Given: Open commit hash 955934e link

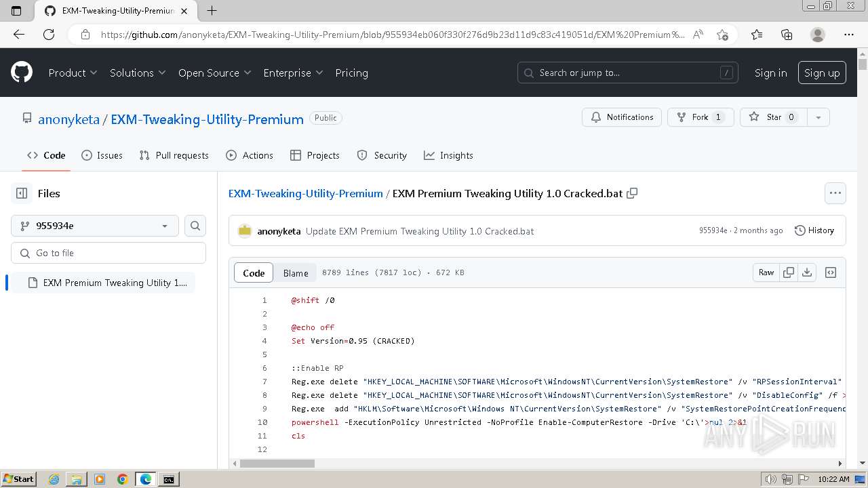Looking at the screenshot, I should coord(713,230).
